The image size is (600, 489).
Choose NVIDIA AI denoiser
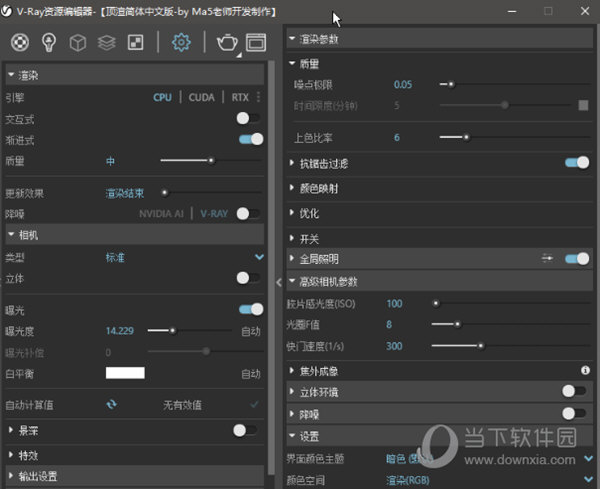[x=161, y=214]
